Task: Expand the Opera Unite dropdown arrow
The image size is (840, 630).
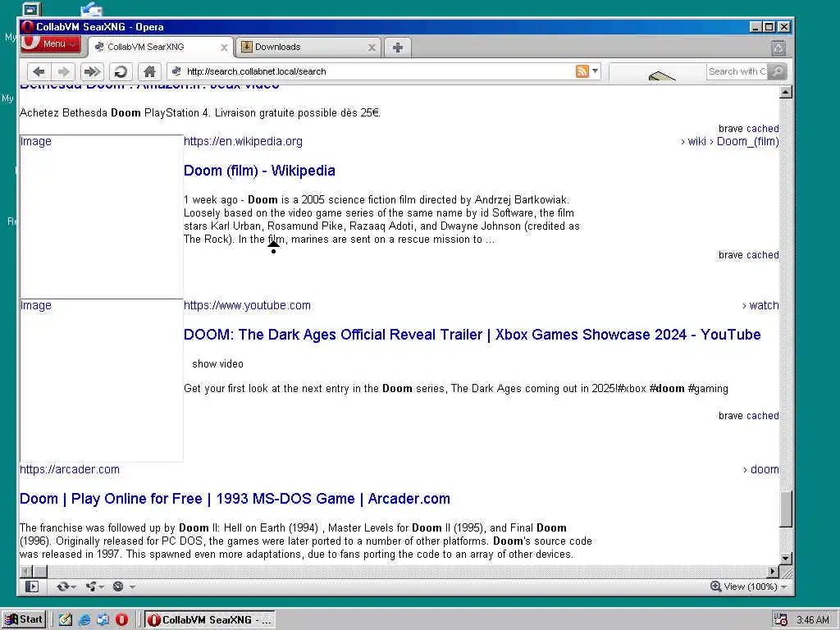Action: pos(102,587)
